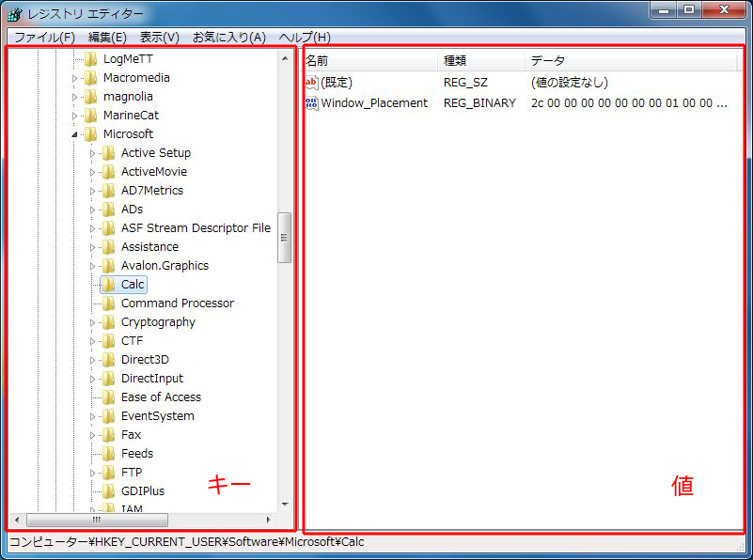Click the Macromedia folder icon
Screen dimensions: 753x560
pyautogui.click(x=90, y=78)
